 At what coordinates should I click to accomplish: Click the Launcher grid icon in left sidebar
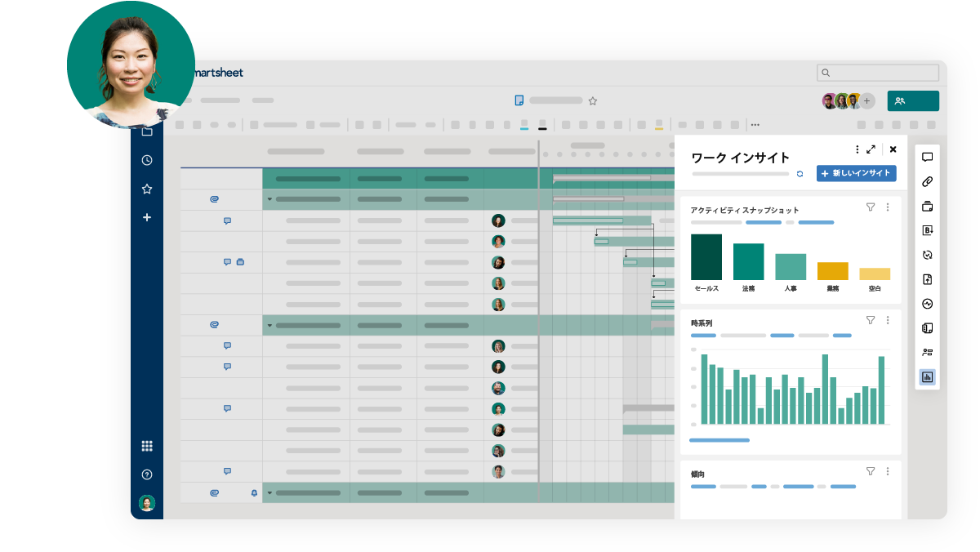click(147, 446)
